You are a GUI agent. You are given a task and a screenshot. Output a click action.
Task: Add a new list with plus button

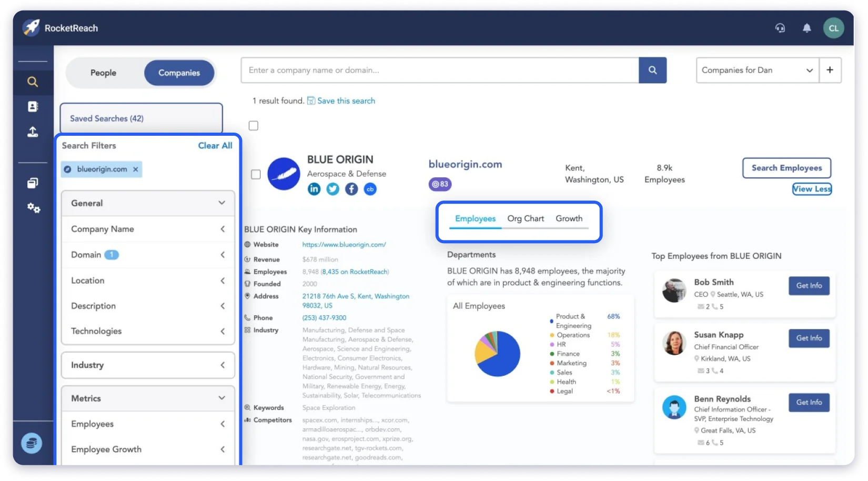pos(830,70)
